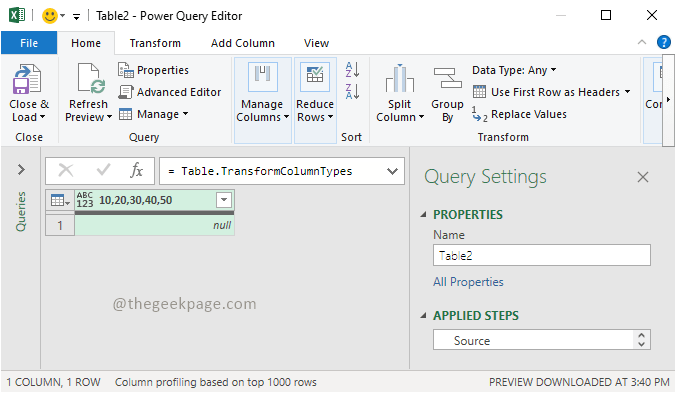Open Help via question mark icon
This screenshot has height=393, width=676.
coord(663,42)
